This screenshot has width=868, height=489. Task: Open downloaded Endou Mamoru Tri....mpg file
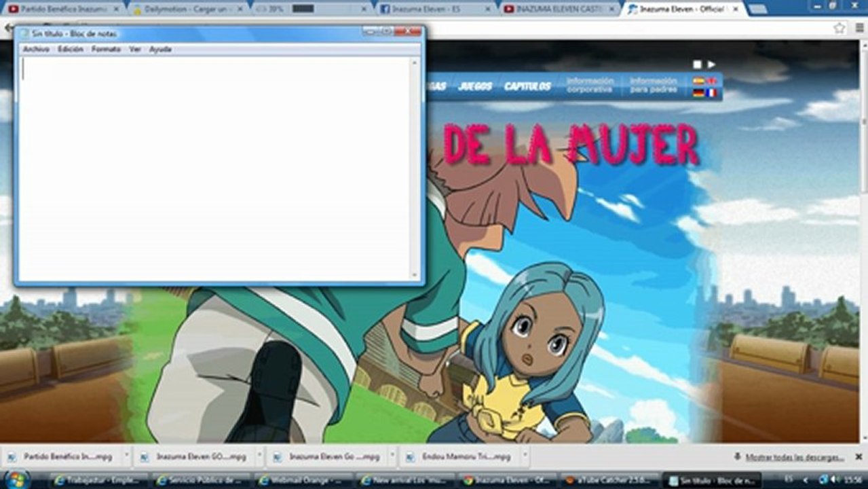(459, 457)
